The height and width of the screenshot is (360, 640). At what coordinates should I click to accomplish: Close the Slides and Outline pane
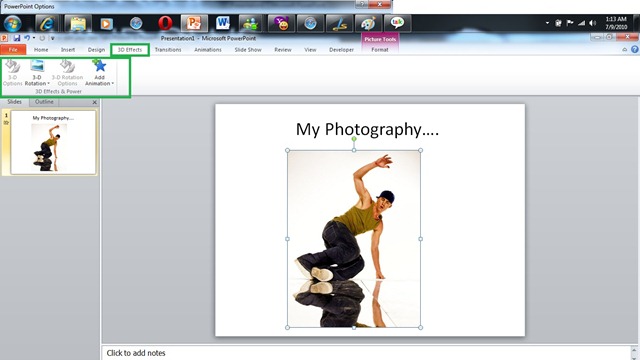(x=95, y=102)
